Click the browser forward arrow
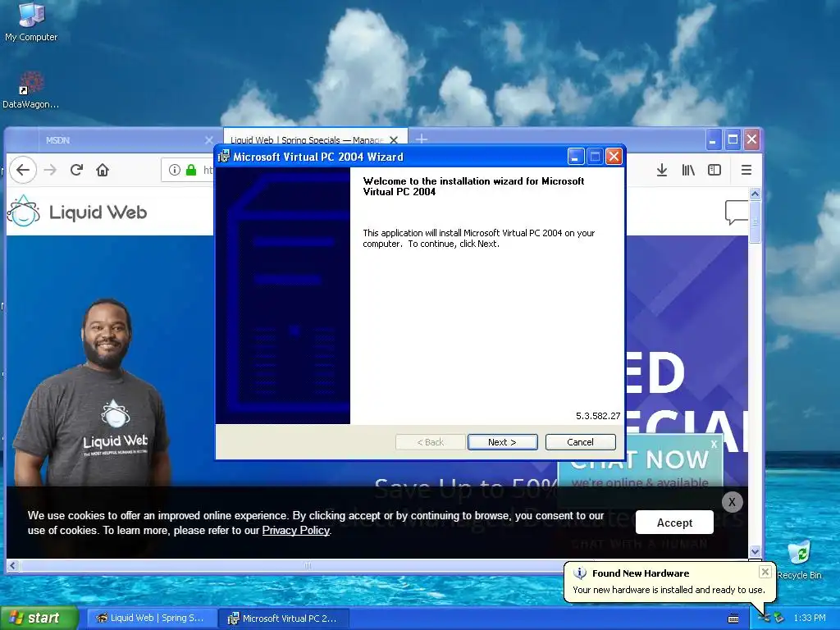Screen dimensions: 840x630 (x=50, y=170)
